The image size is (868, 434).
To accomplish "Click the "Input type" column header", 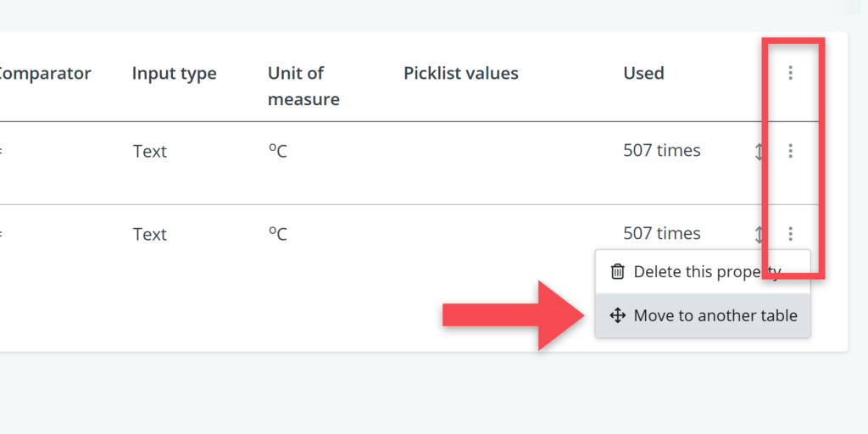I will click(x=174, y=74).
